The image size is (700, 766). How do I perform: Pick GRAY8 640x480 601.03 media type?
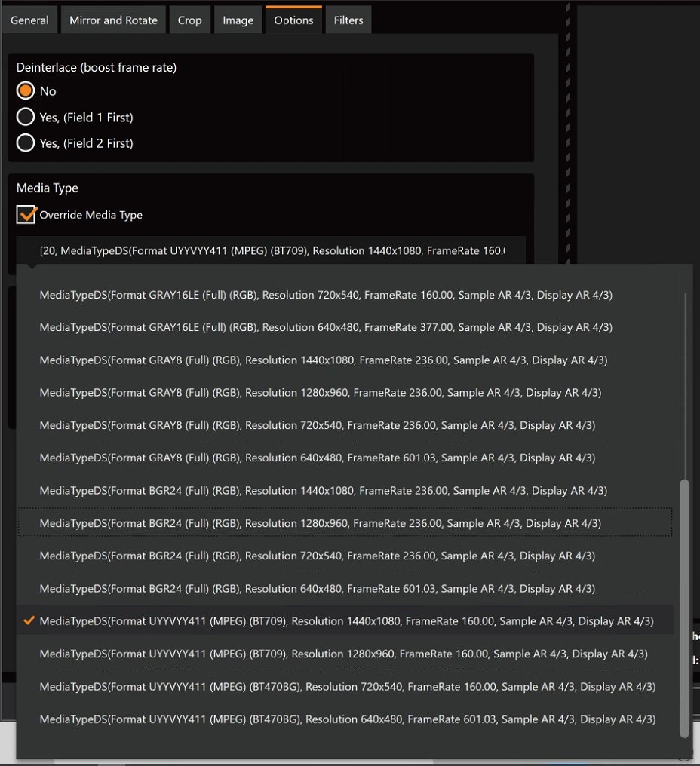[x=345, y=458]
